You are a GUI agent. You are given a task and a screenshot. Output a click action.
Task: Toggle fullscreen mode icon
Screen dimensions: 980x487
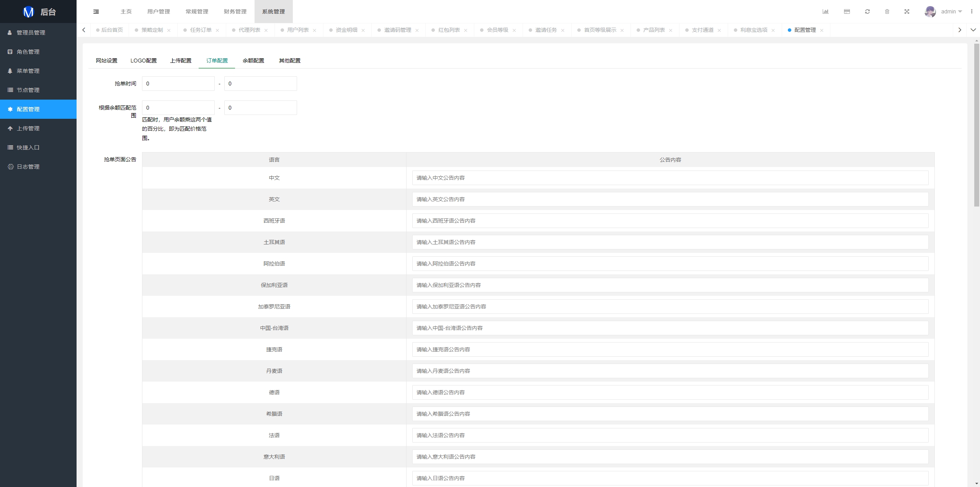(x=907, y=11)
